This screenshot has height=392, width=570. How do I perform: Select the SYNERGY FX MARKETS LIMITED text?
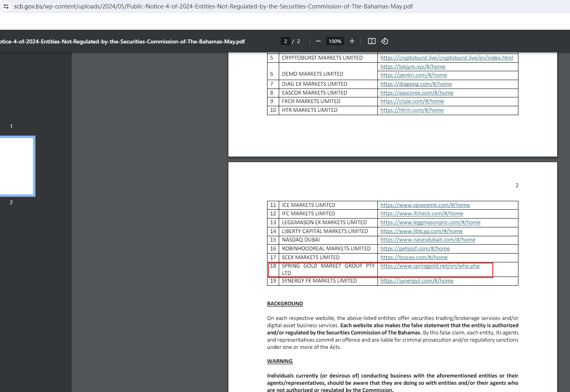click(319, 281)
